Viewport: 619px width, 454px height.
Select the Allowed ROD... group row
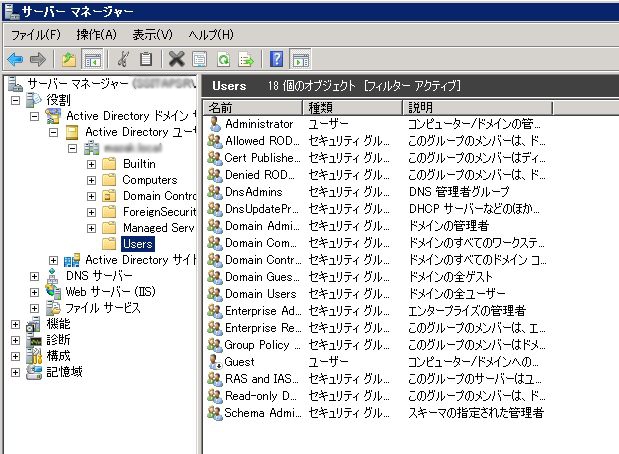[377, 141]
